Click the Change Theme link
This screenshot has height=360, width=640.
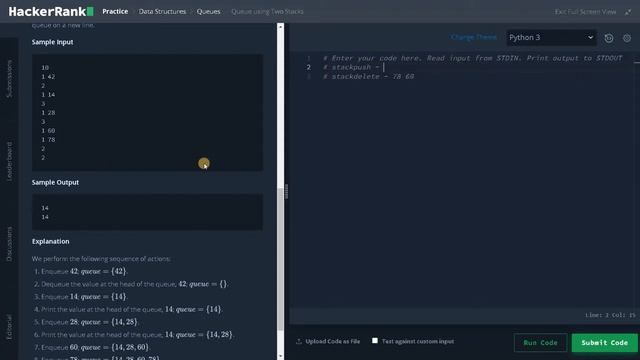[474, 37]
